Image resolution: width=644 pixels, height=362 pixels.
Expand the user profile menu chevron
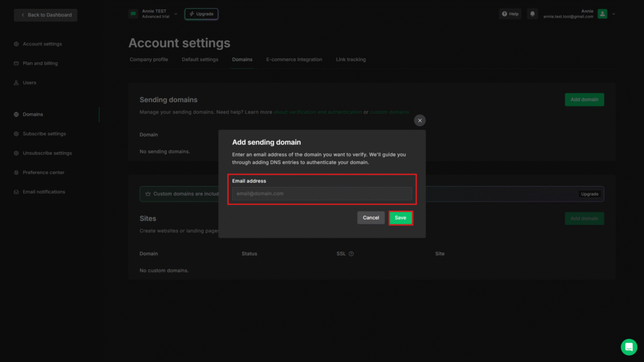pyautogui.click(x=614, y=14)
